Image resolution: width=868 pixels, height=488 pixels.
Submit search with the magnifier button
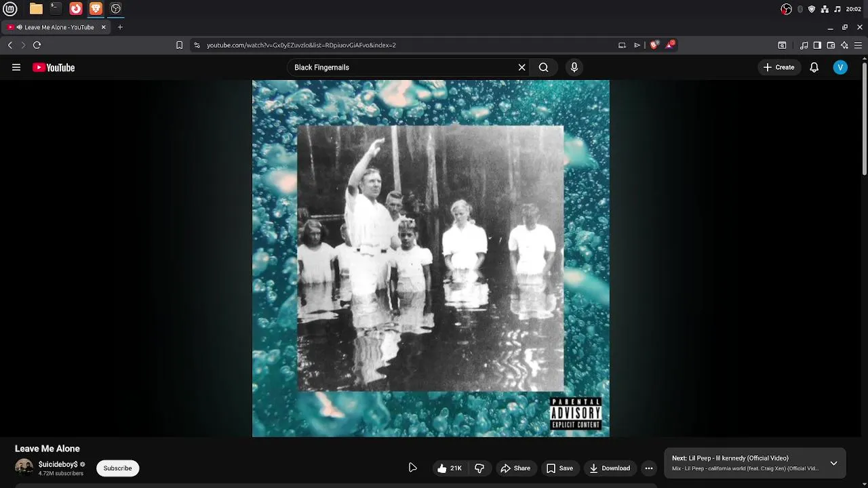(543, 67)
